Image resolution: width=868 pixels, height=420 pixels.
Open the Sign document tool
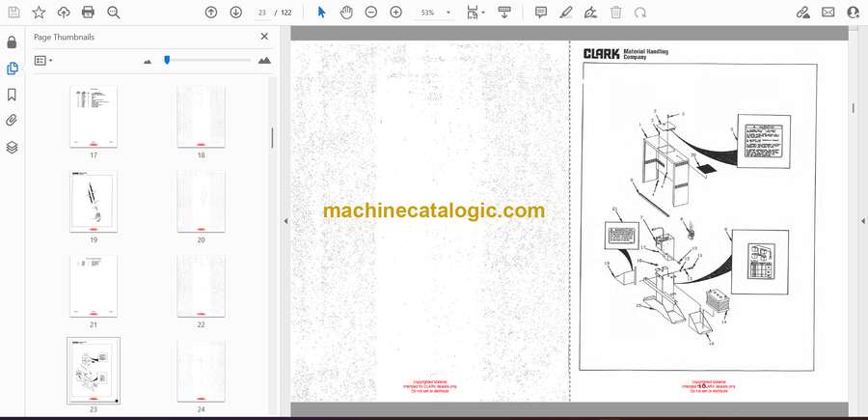pos(590,13)
